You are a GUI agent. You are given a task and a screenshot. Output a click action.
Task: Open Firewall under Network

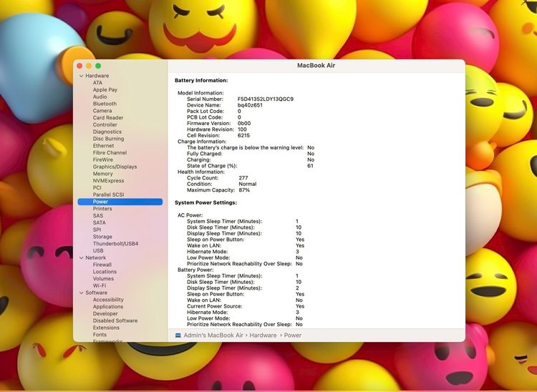pos(102,265)
